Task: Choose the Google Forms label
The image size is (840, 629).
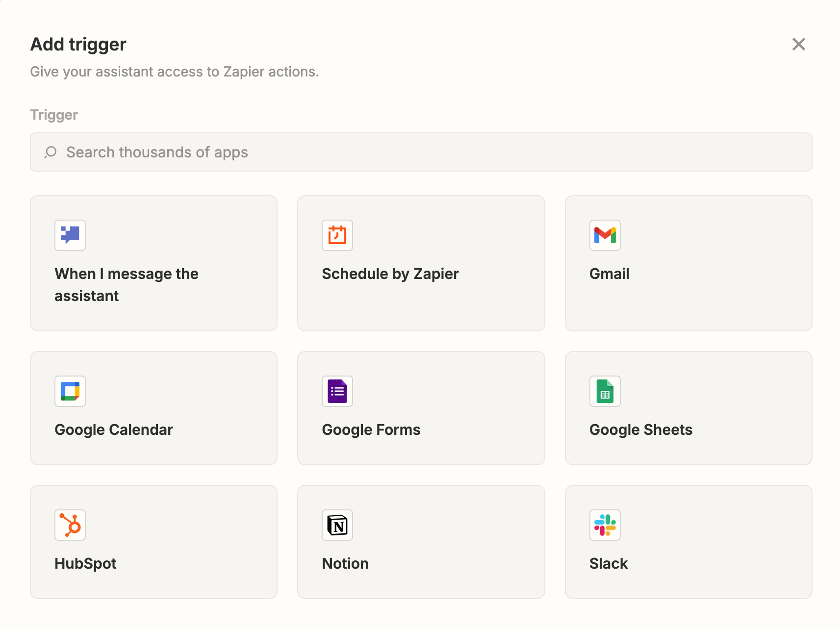Action: coord(371,430)
